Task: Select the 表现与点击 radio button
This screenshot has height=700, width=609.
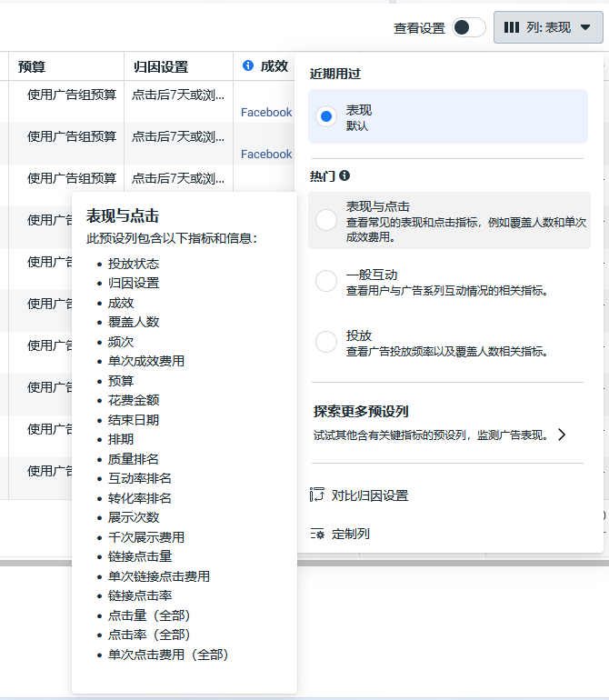Action: (326, 220)
